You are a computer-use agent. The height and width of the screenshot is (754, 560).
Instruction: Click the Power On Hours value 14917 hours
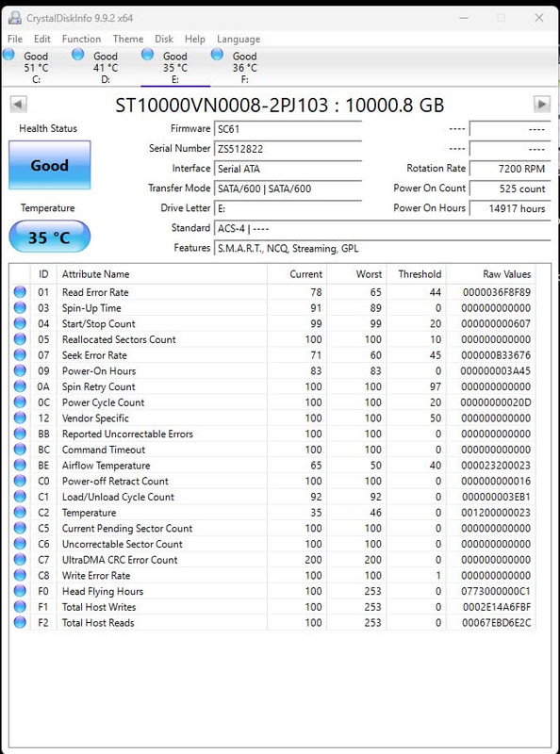[x=510, y=208]
